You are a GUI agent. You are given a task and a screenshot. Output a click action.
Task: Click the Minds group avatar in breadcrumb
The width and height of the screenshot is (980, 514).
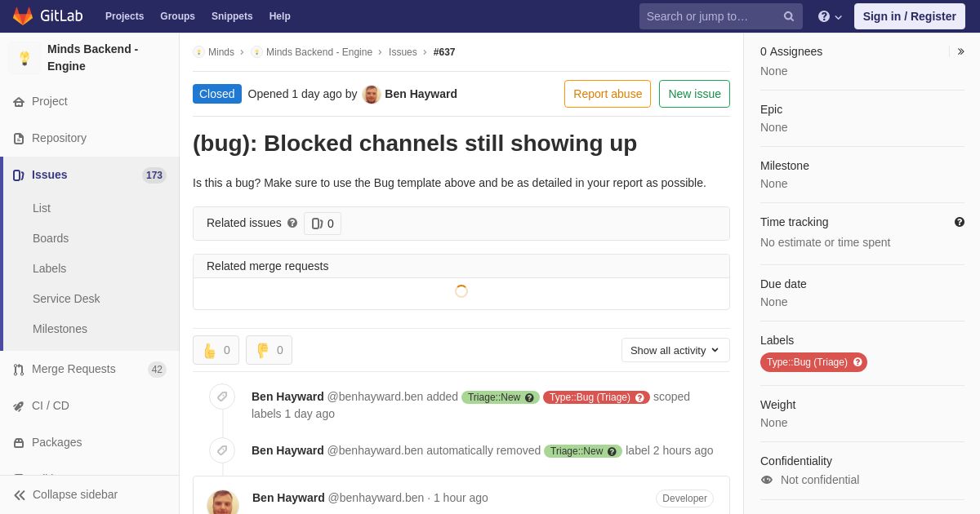[x=198, y=52]
